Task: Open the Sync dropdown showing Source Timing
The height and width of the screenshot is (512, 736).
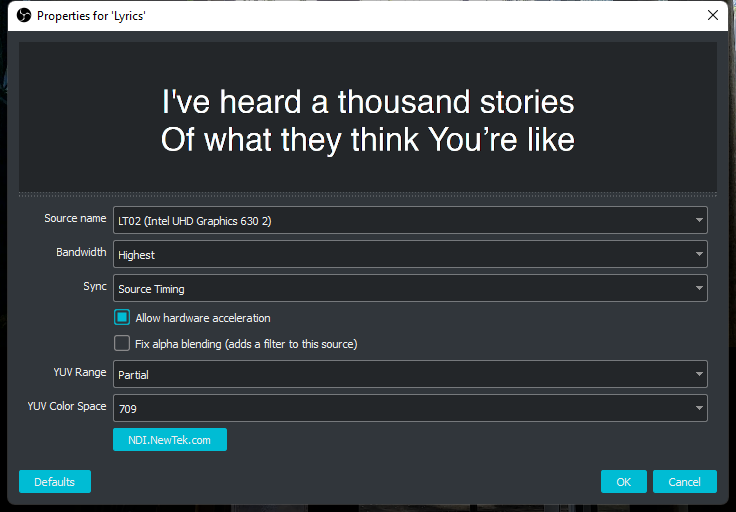Action: click(410, 288)
